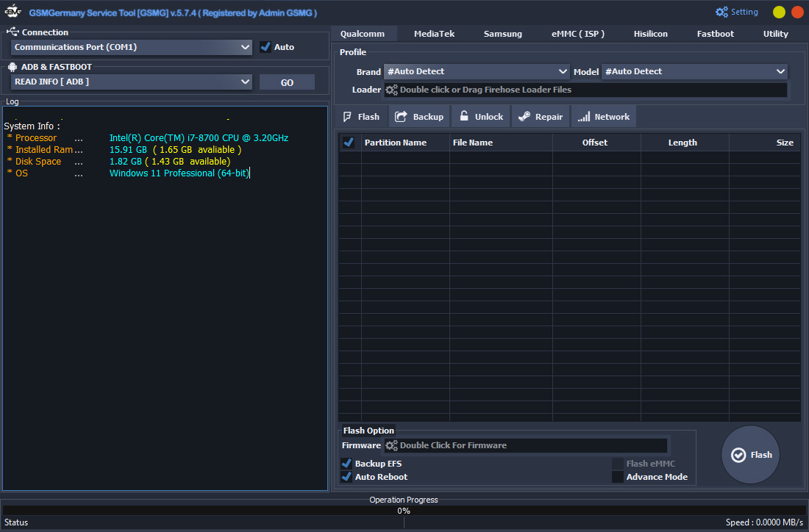
Task: Click the Operation Progress bar
Action: tap(404, 510)
